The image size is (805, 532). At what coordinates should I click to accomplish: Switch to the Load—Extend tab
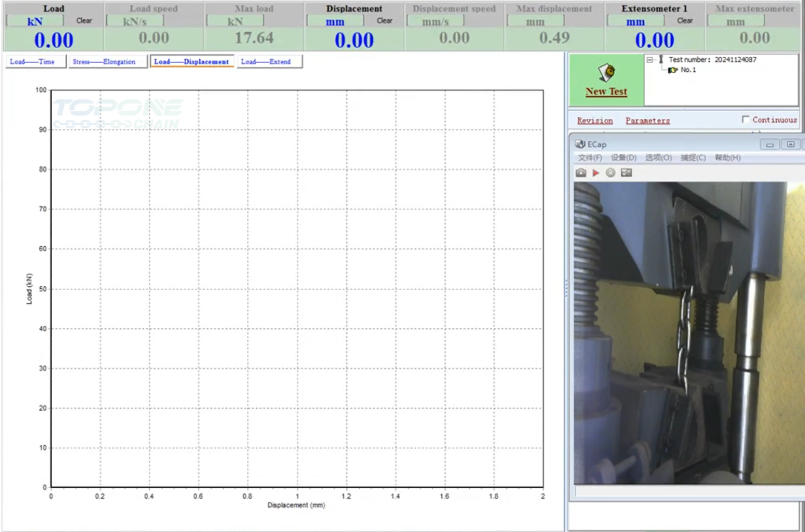[269, 62]
